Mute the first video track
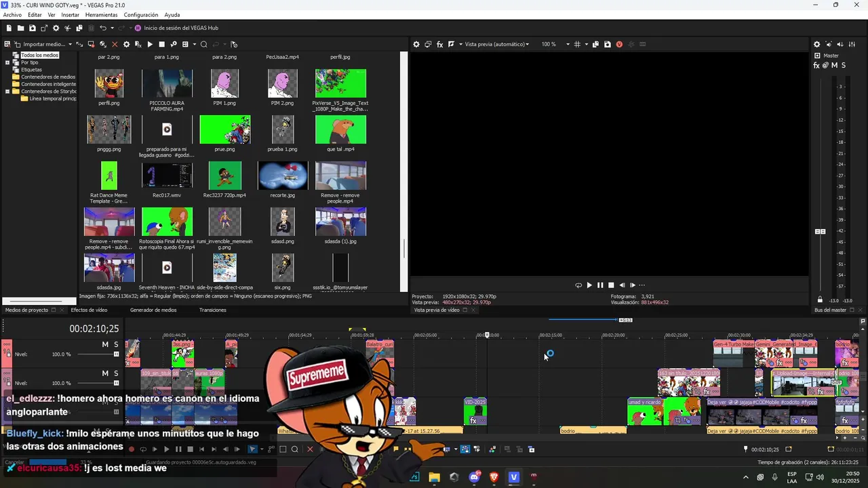This screenshot has width=868, height=488. (105, 344)
